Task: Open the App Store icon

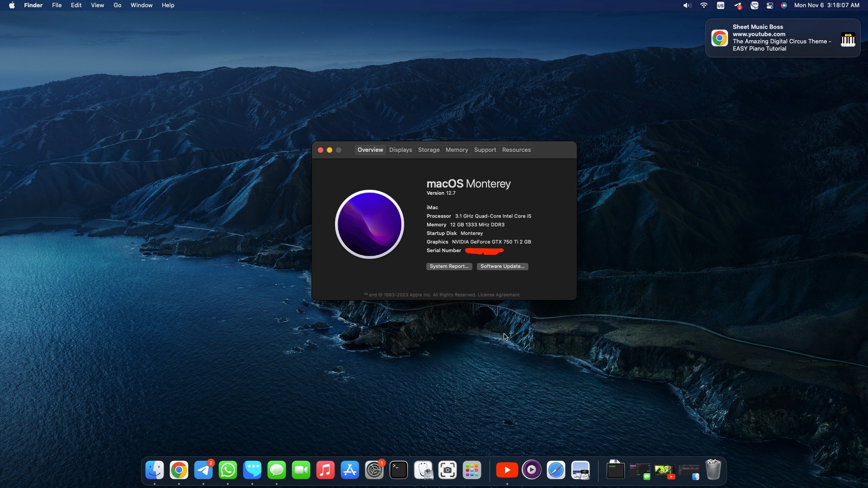Action: (x=350, y=470)
